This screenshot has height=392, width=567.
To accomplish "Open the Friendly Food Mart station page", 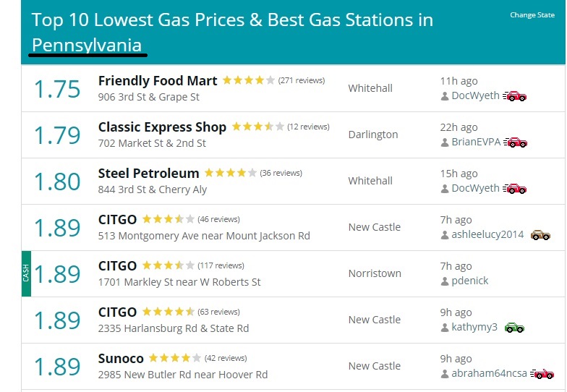I will coord(158,81).
